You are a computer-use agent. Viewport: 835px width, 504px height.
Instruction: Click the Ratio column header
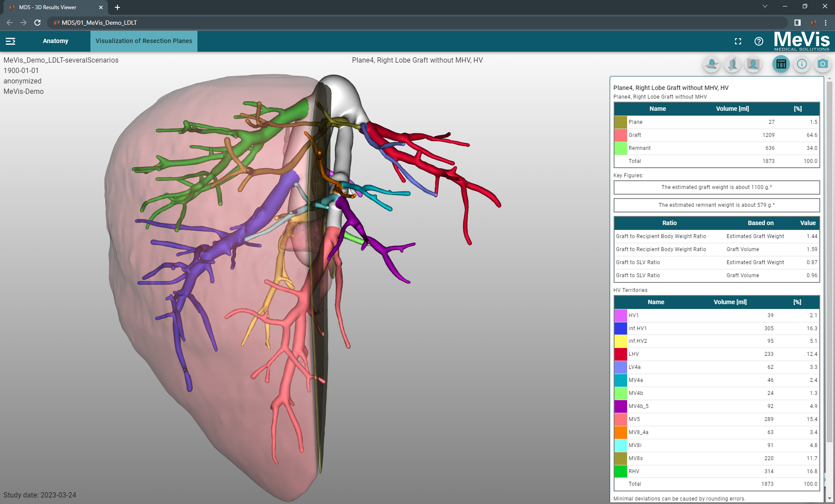[x=669, y=223]
